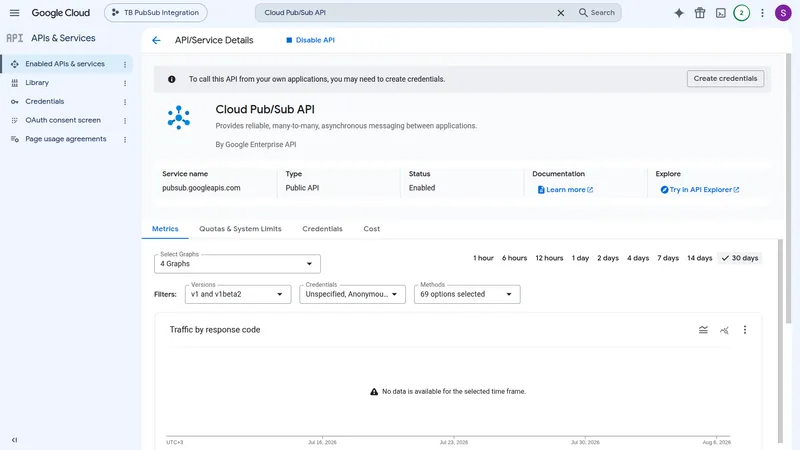Click the Search button
The height and width of the screenshot is (450, 800).
(x=596, y=13)
